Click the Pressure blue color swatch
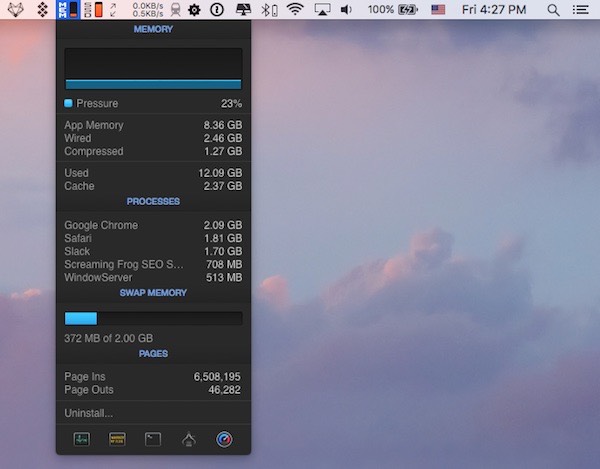This screenshot has height=469, width=600. point(68,103)
